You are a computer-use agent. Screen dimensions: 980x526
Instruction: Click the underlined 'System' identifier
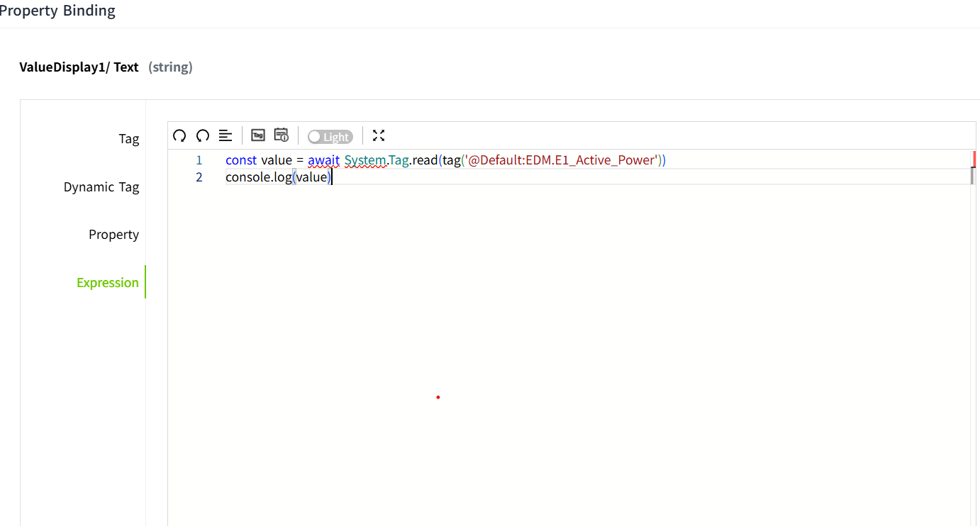pos(365,160)
